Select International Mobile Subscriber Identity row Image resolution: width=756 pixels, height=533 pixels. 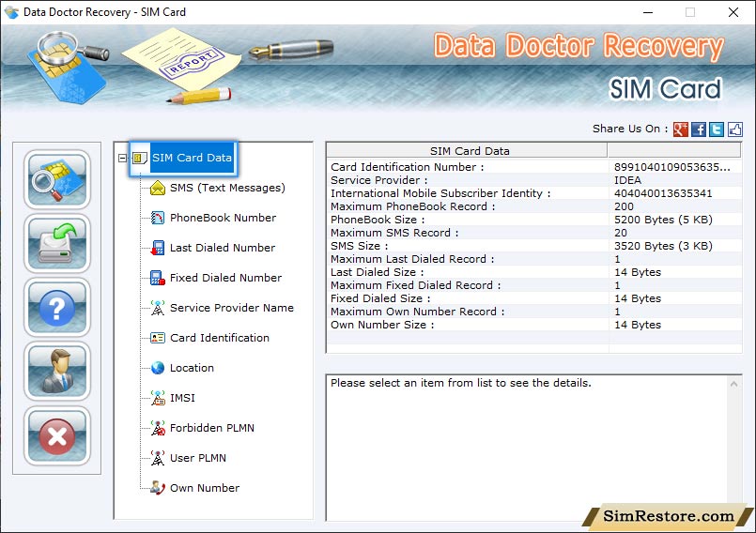point(440,193)
